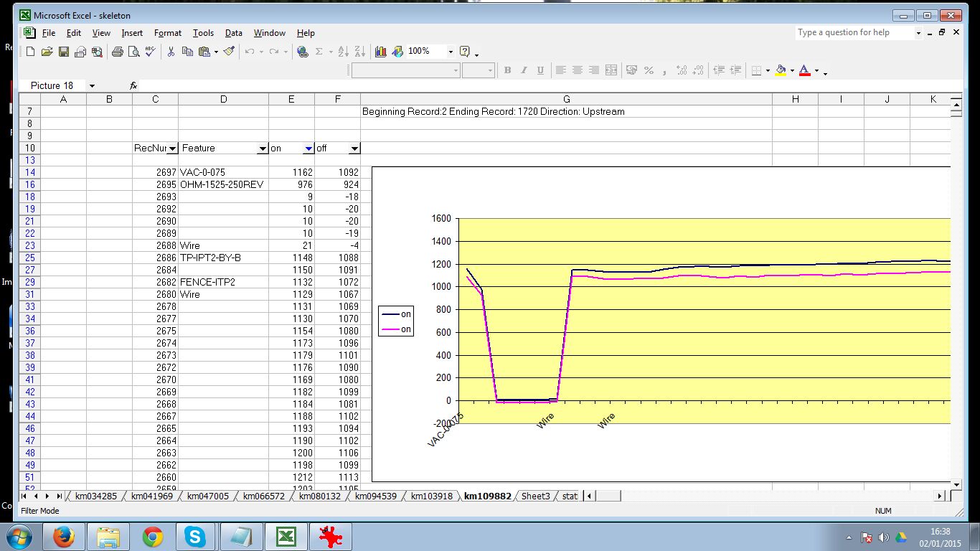Image resolution: width=980 pixels, height=551 pixels.
Task: Toggle Underline formatting
Action: click(x=540, y=70)
